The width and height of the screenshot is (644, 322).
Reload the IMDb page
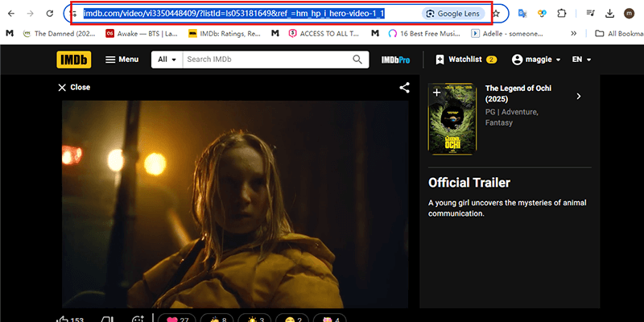50,14
